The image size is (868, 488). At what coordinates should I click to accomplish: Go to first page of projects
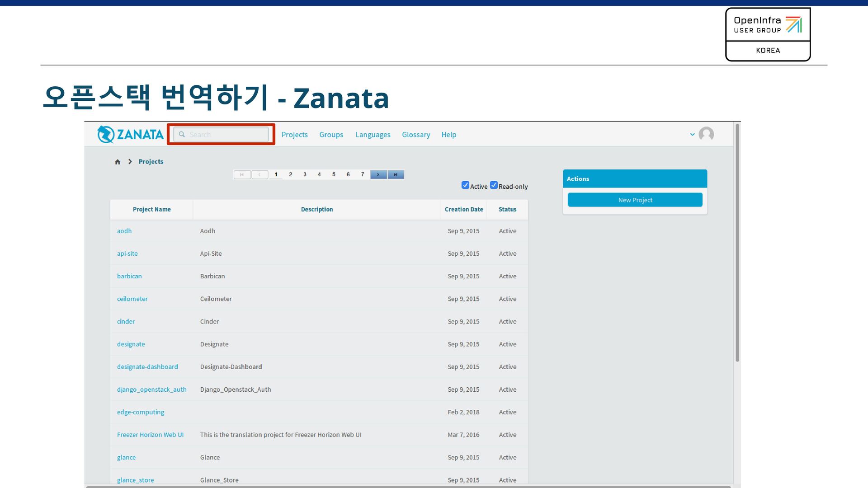[242, 174]
